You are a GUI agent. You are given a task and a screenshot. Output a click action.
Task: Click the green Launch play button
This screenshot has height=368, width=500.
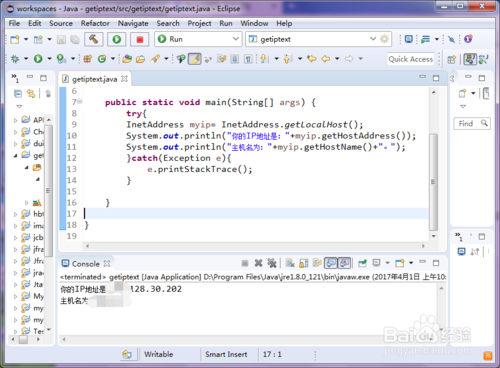click(117, 39)
